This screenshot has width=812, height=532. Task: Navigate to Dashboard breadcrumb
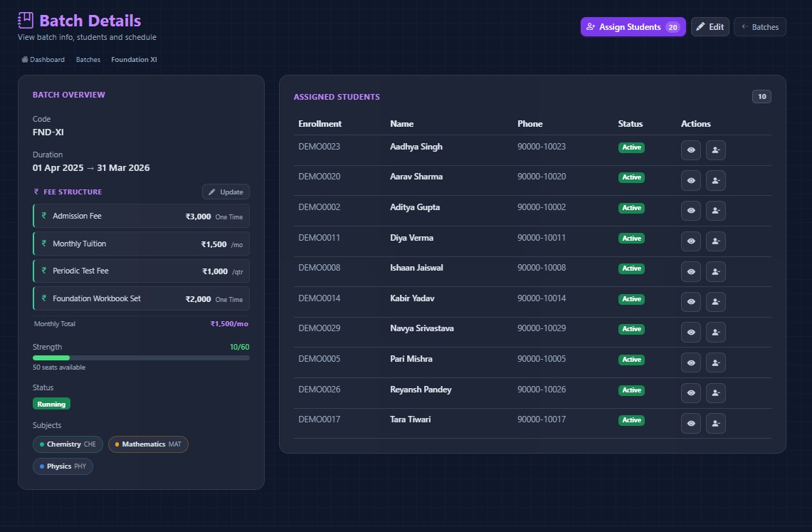coord(43,60)
